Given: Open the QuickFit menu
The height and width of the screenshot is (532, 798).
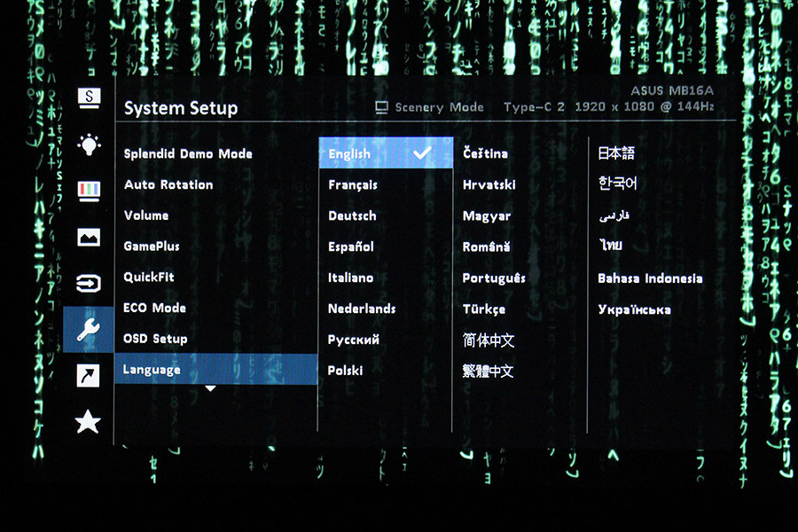Looking at the screenshot, I should click(x=149, y=277).
